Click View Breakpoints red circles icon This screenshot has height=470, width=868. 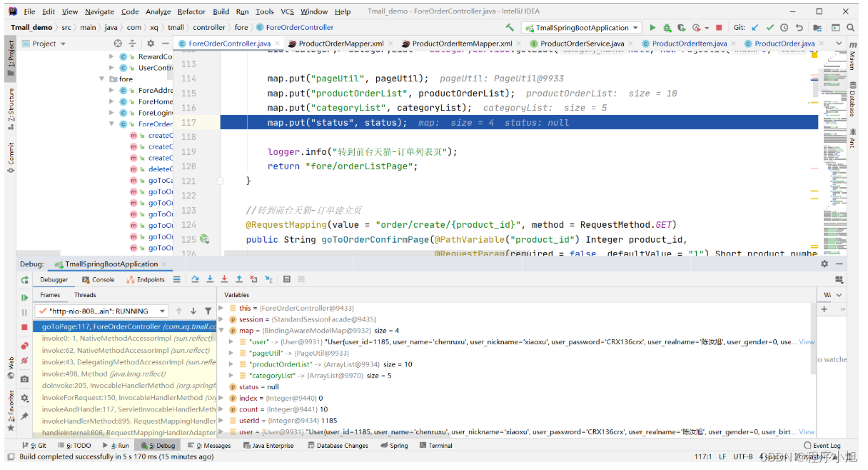(25, 346)
